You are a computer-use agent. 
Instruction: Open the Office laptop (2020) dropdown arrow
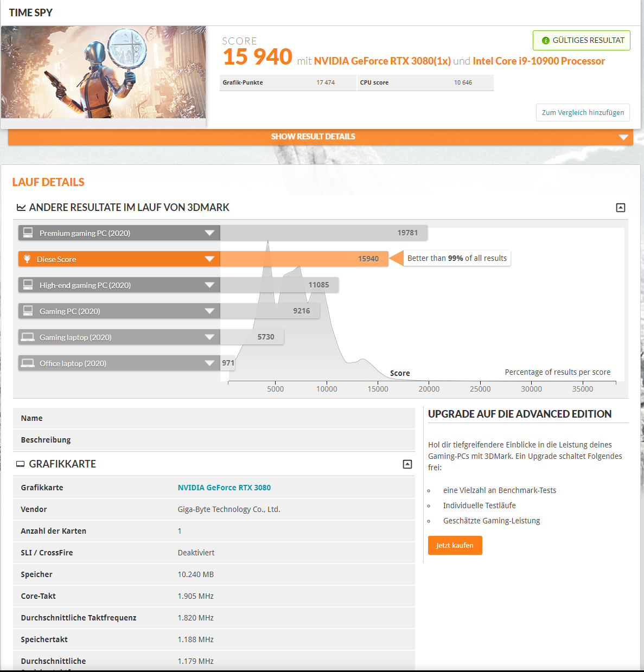point(209,363)
